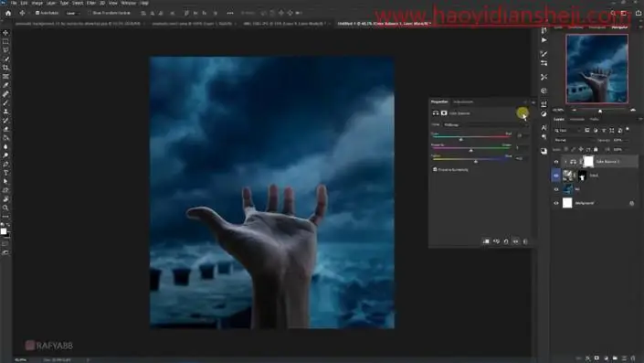Image resolution: width=644 pixels, height=363 pixels.
Task: Click the Navigator zoom slider handle
Action: 600,111
